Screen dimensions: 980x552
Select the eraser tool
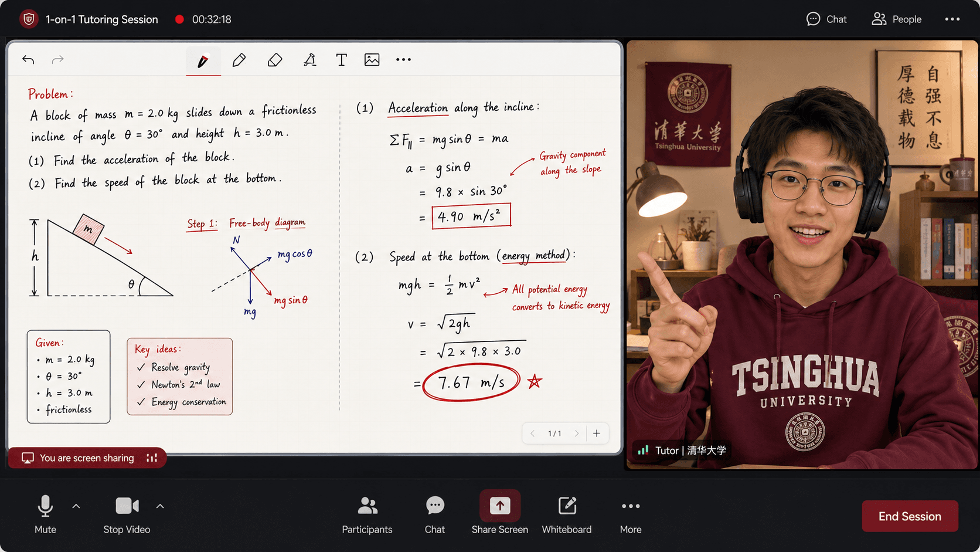tap(275, 60)
